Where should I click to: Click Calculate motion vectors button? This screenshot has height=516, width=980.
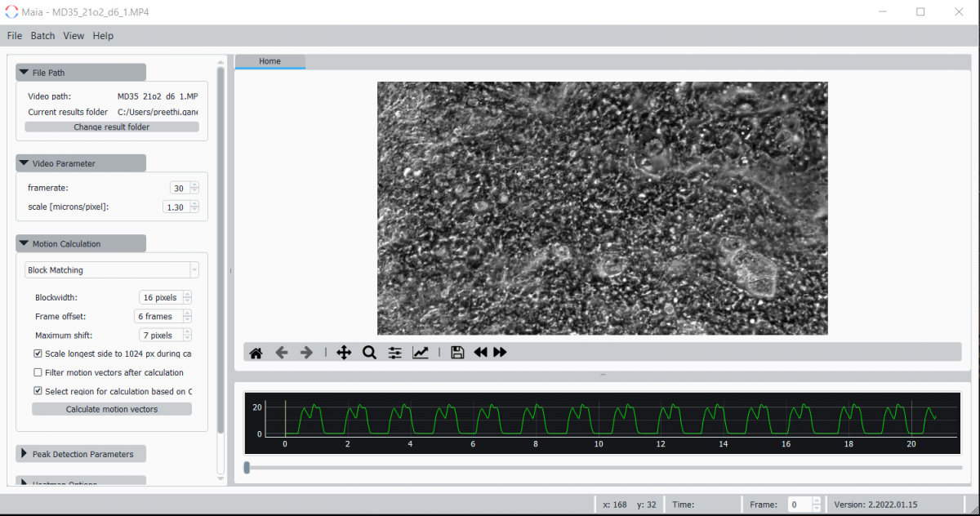coord(112,409)
